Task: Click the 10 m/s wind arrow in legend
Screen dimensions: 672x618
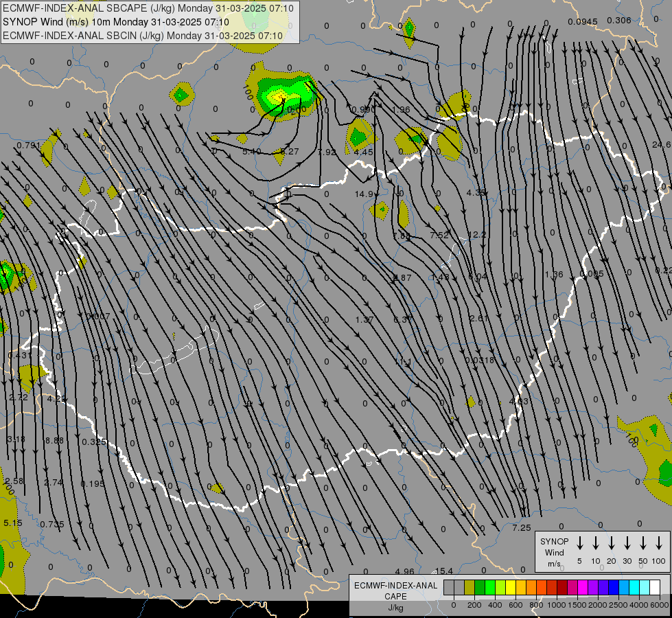Action: [595, 543]
